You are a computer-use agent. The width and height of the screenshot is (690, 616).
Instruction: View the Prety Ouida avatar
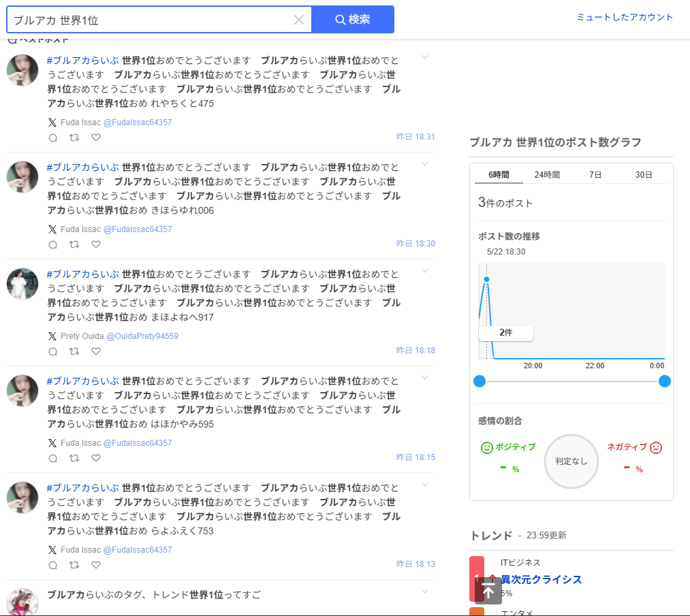[x=22, y=284]
